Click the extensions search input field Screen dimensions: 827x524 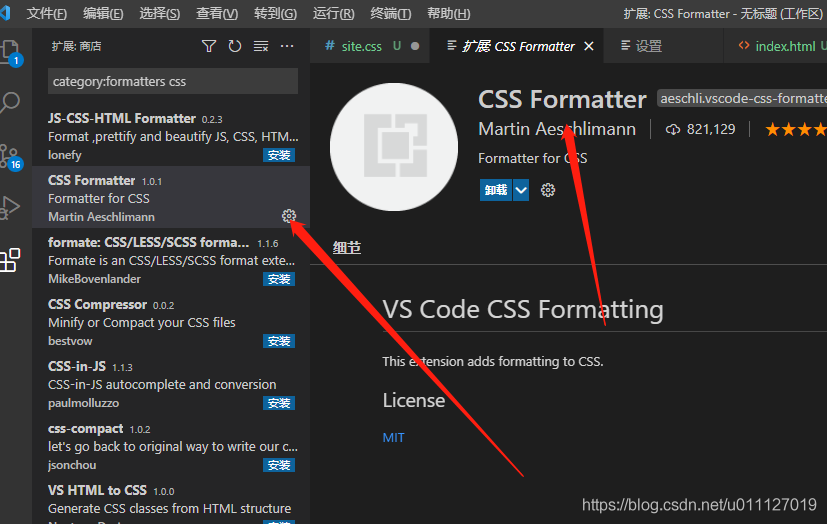(x=173, y=81)
